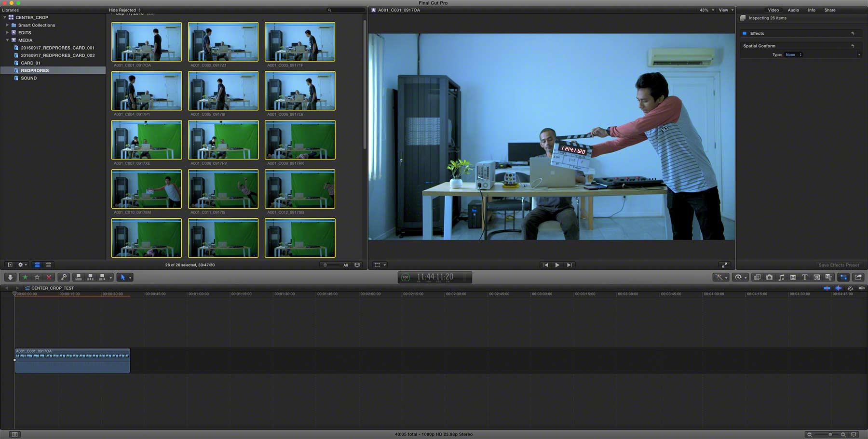The image size is (868, 439).
Task: Toggle the Effects blue checkbox in inspector
Action: click(x=745, y=33)
